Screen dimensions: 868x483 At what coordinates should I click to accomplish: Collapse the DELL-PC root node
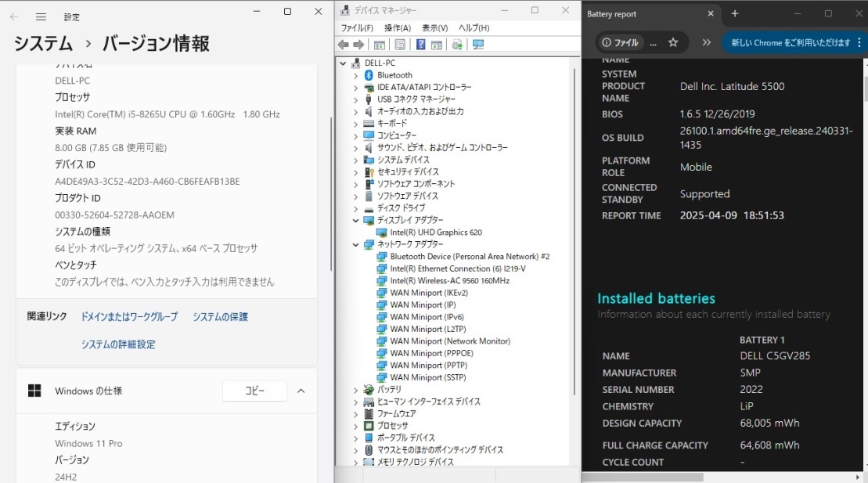[344, 63]
